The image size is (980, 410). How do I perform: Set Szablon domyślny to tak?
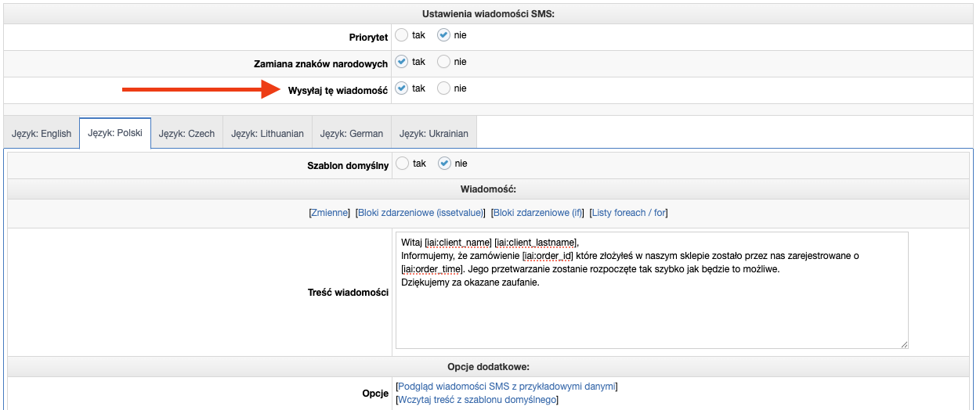[x=402, y=164]
